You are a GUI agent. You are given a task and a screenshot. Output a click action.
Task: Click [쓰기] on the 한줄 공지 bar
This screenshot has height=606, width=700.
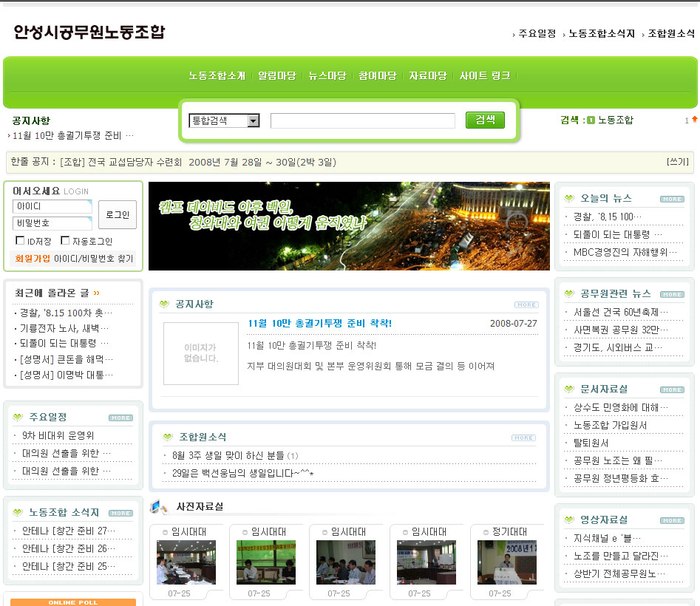pyautogui.click(x=677, y=162)
